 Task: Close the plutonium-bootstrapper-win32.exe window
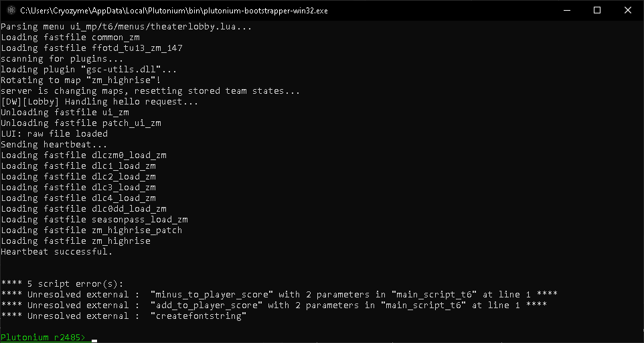click(628, 11)
